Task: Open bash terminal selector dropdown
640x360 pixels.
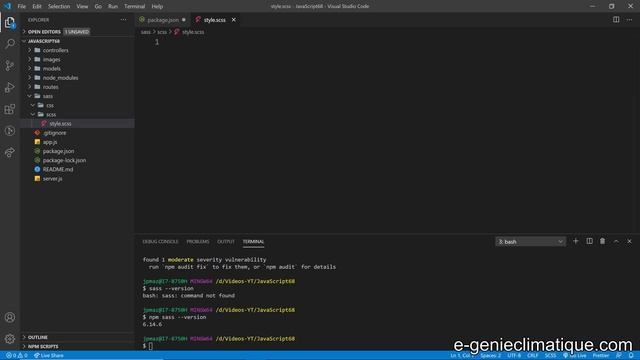Action: (530, 242)
